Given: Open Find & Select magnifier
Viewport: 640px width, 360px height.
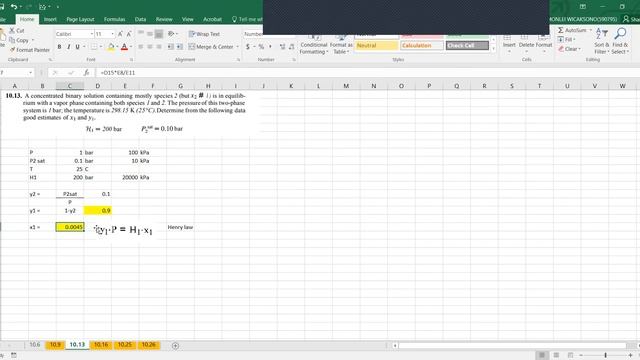Looking at the screenshot, I should 620,41.
